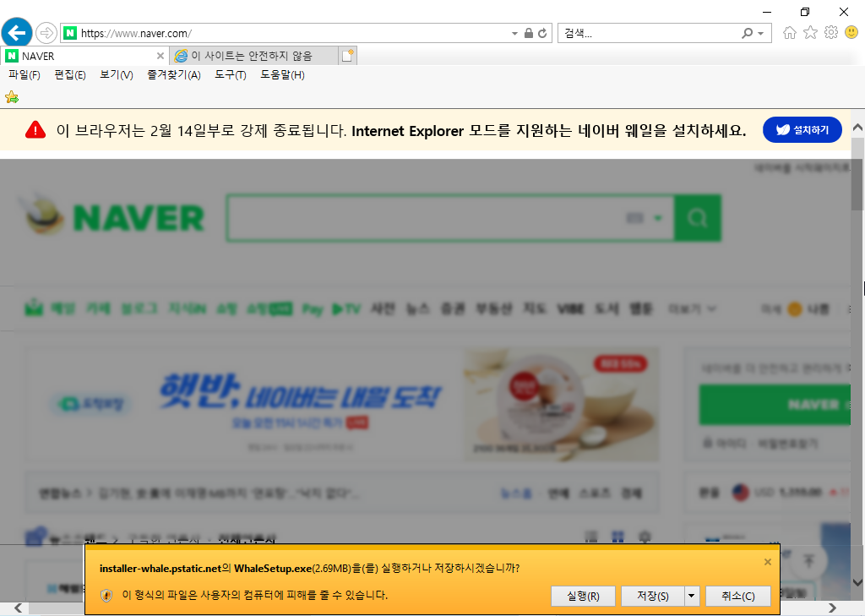Screen dimensions: 865x616
Task: Click the vertical scrollbar thumb
Action: (x=857, y=174)
